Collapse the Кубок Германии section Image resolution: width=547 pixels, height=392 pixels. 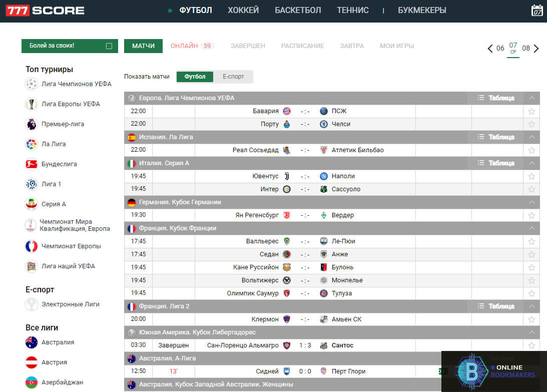531,202
